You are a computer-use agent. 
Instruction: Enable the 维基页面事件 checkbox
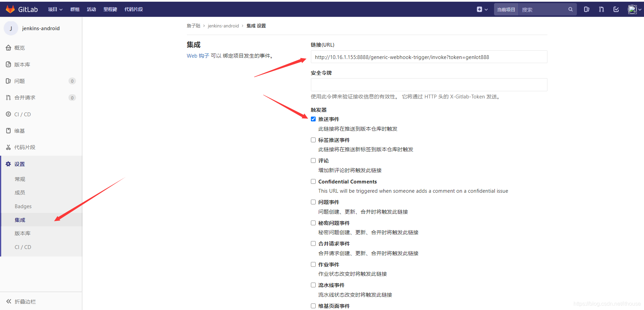click(313, 306)
